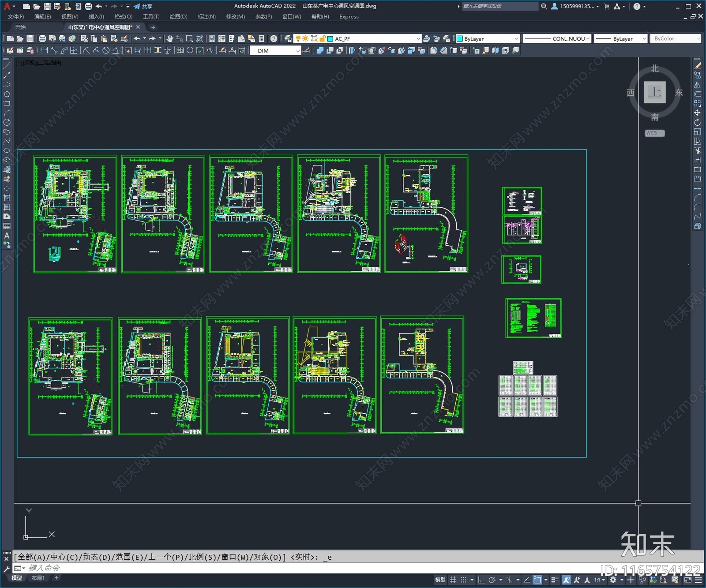
Task: Click the 共享 share button
Action: pyautogui.click(x=143, y=6)
